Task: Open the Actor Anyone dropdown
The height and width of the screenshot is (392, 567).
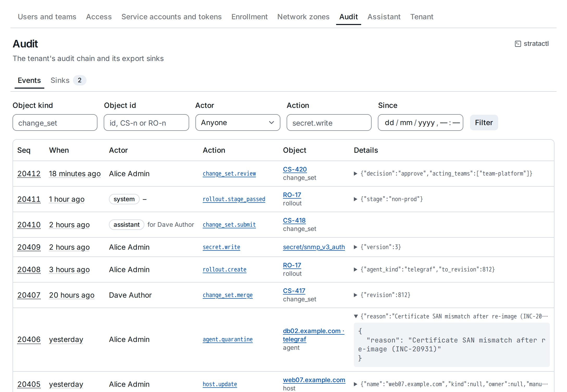Action: coord(238,123)
